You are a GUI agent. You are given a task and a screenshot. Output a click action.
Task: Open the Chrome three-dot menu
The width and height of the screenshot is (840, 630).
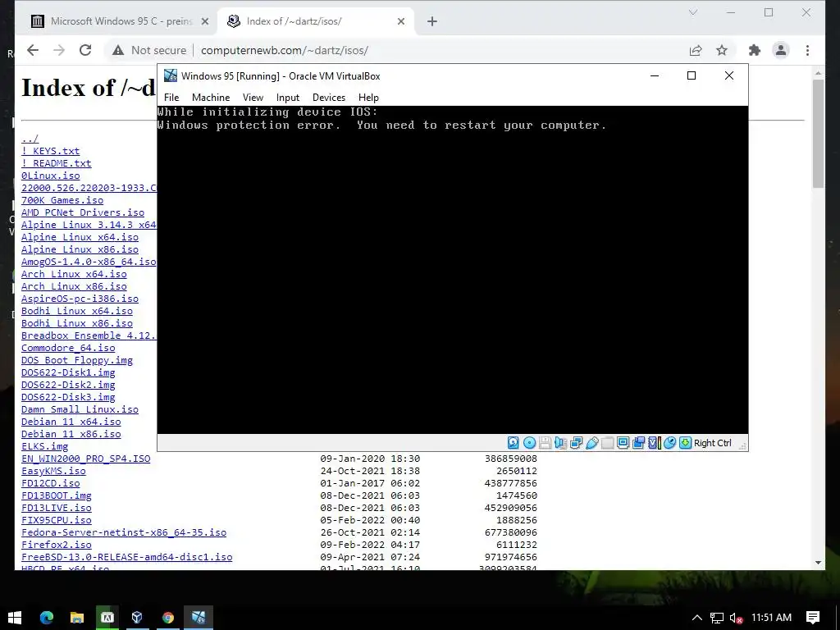(x=807, y=50)
